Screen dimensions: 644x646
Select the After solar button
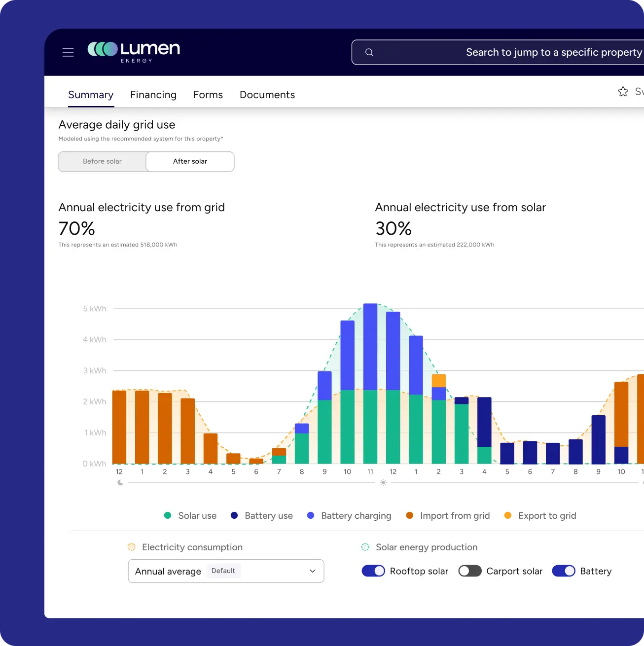click(190, 161)
